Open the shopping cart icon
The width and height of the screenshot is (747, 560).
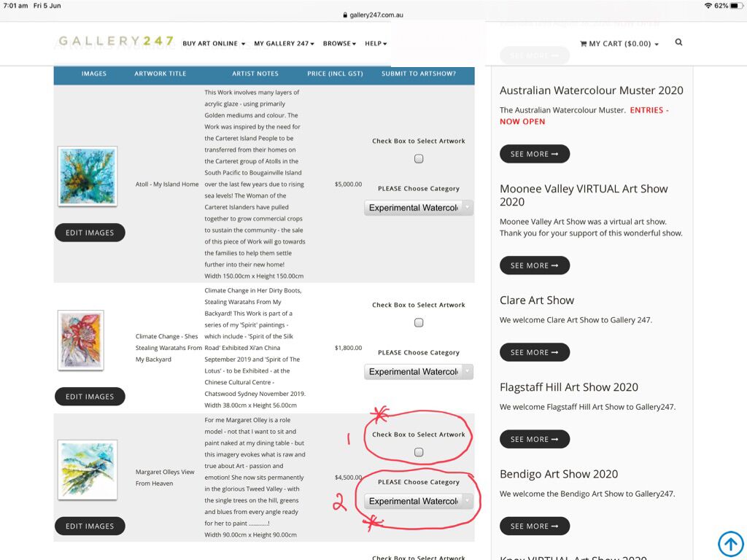pyautogui.click(x=583, y=44)
